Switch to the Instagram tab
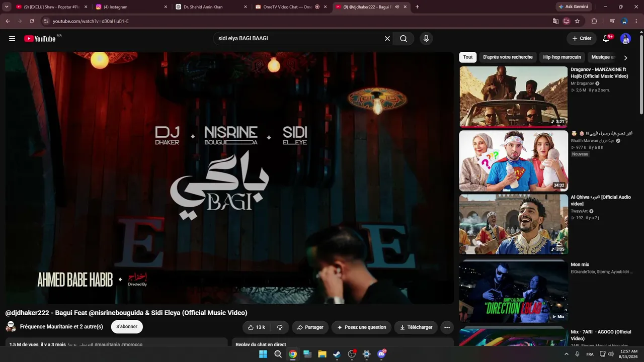The height and width of the screenshot is (362, 644). [132, 7]
